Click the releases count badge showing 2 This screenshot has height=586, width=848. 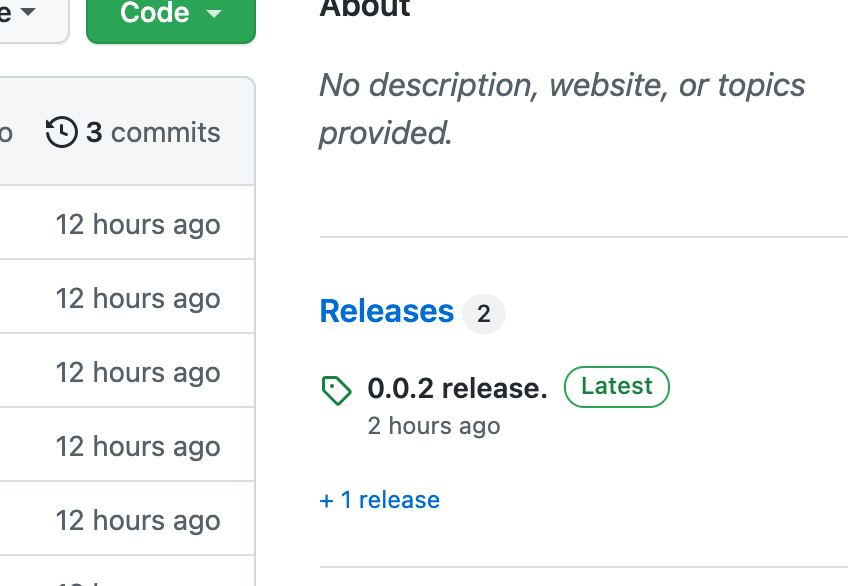pos(484,314)
